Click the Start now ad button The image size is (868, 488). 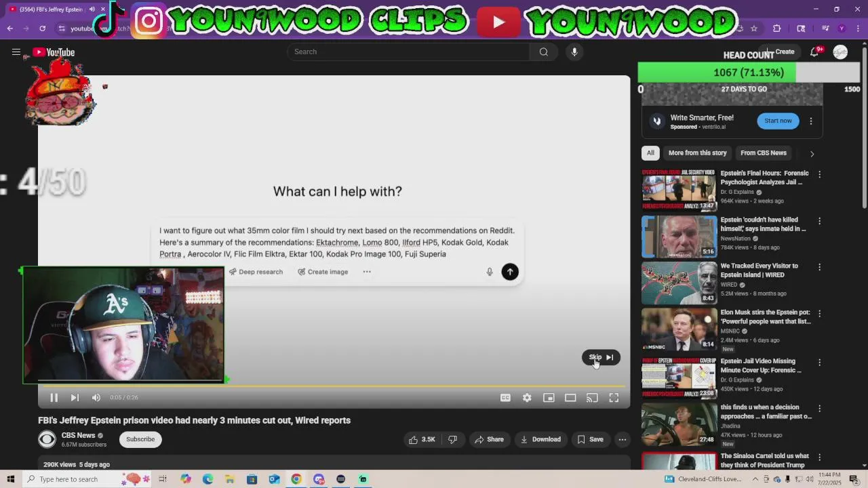tap(778, 121)
